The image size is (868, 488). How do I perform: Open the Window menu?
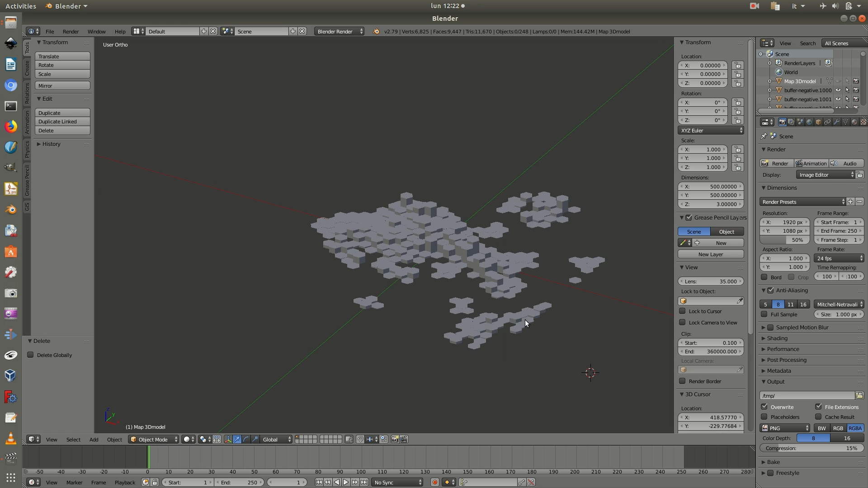(x=96, y=31)
